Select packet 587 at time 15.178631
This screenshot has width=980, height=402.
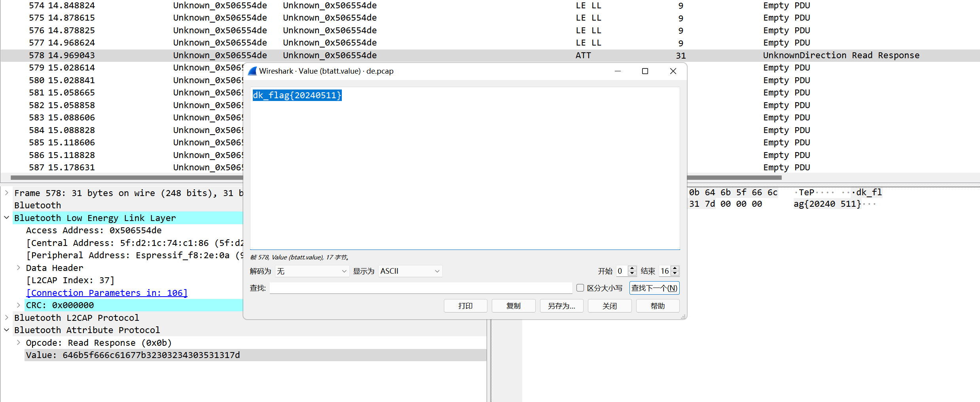coord(122,168)
